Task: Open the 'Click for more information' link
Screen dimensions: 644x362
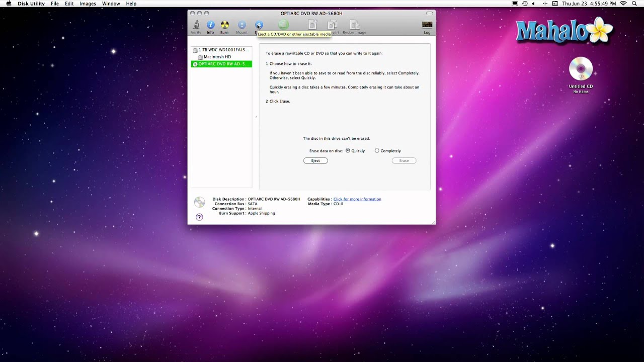Action: pyautogui.click(x=357, y=199)
